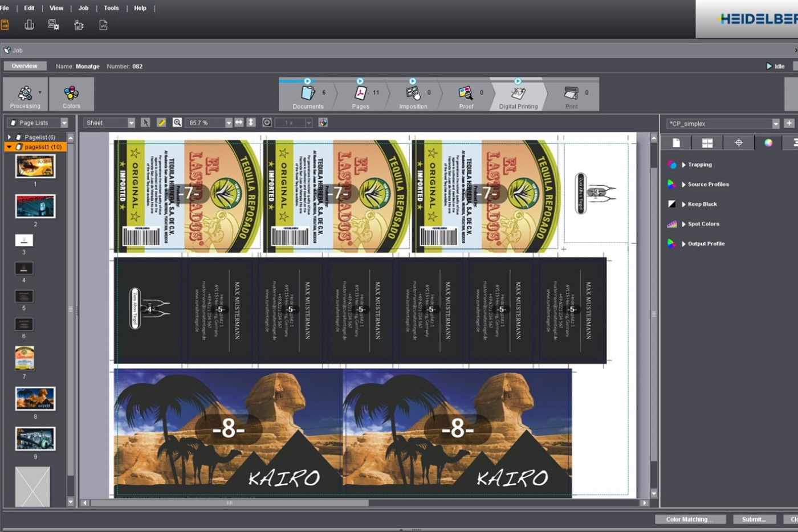Open the Help menu
The image size is (798, 532).
point(140,8)
